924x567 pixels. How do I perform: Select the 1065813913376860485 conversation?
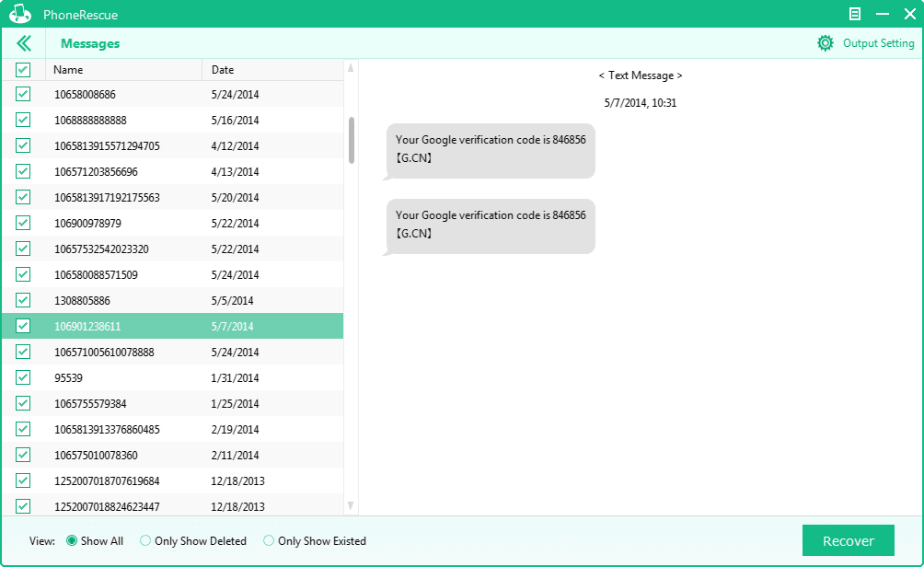[173, 429]
